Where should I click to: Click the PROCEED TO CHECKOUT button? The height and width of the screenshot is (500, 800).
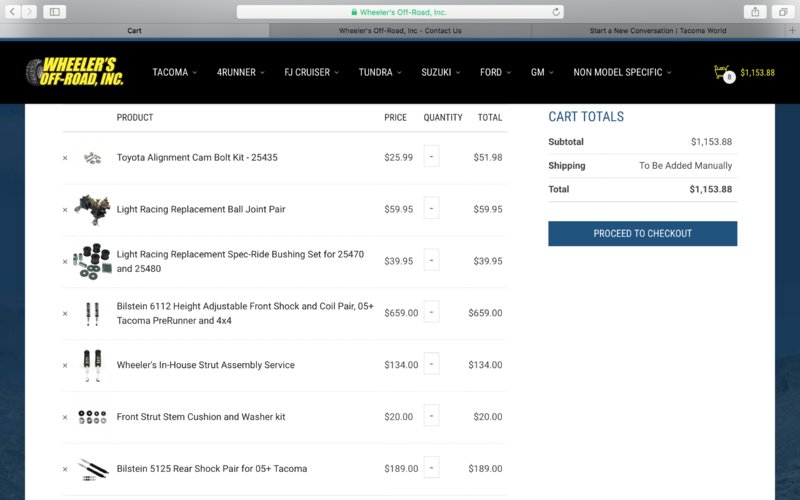[x=642, y=234]
